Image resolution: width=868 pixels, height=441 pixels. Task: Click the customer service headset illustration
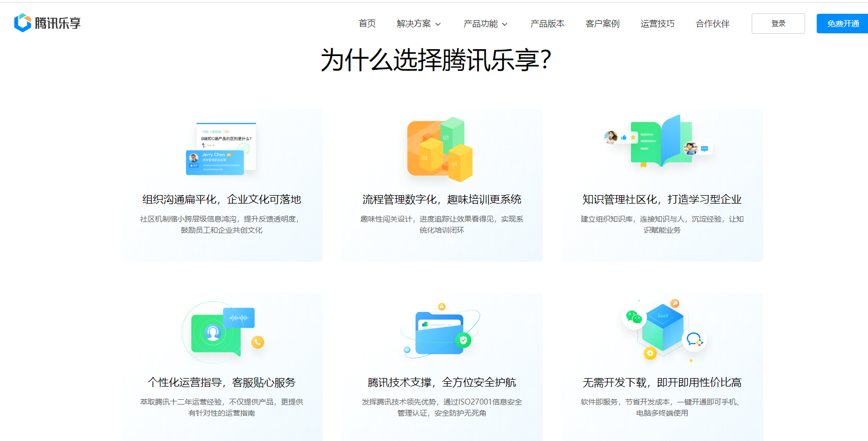(223, 332)
